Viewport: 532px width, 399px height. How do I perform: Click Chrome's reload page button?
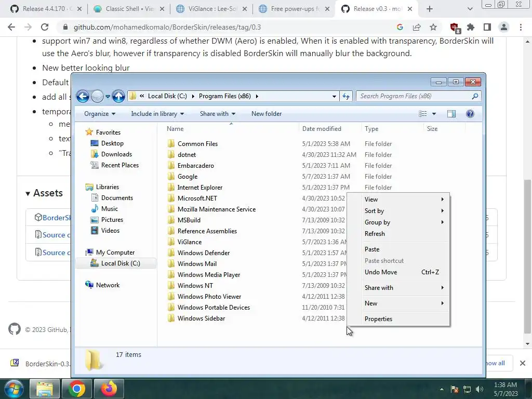point(45,27)
